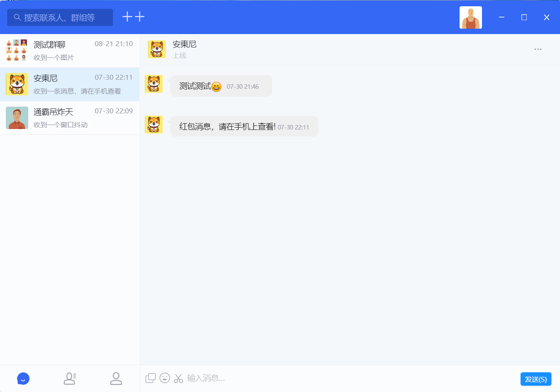Image resolution: width=560 pixels, height=392 pixels.
Task: Open your account avatar in title bar
Action: coord(470,17)
